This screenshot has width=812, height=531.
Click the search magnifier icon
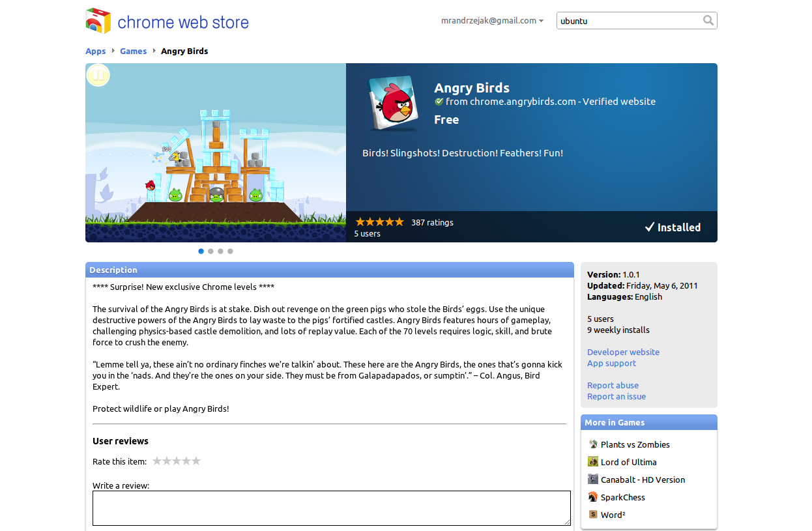[x=708, y=21]
